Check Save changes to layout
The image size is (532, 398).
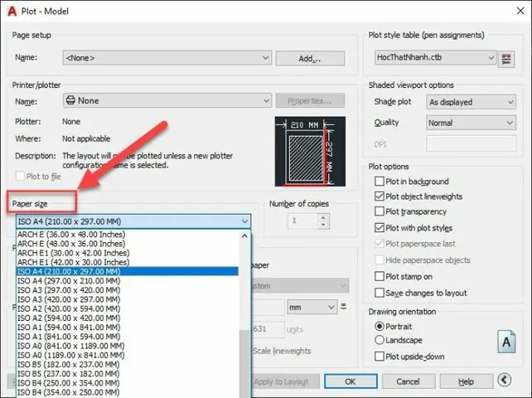pyautogui.click(x=380, y=293)
